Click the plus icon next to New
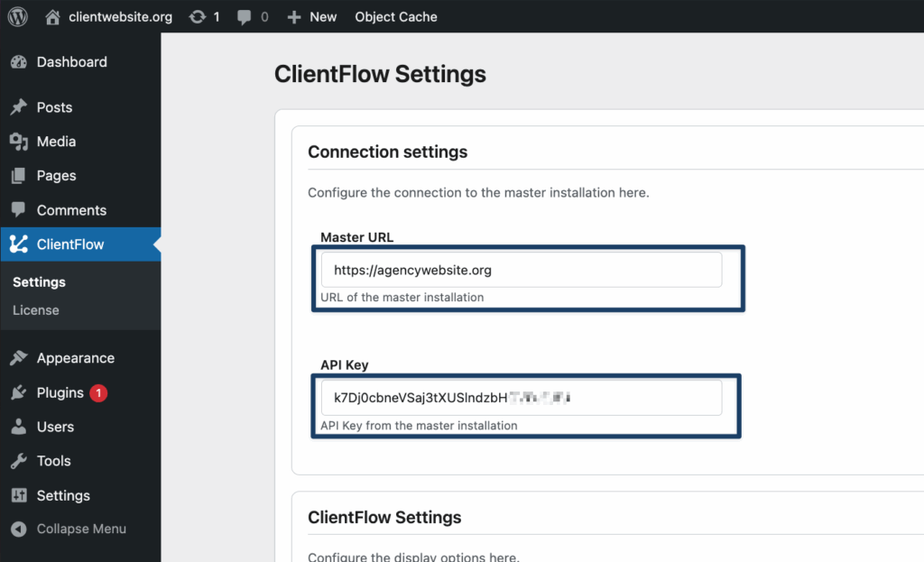The height and width of the screenshot is (562, 924). tap(294, 17)
